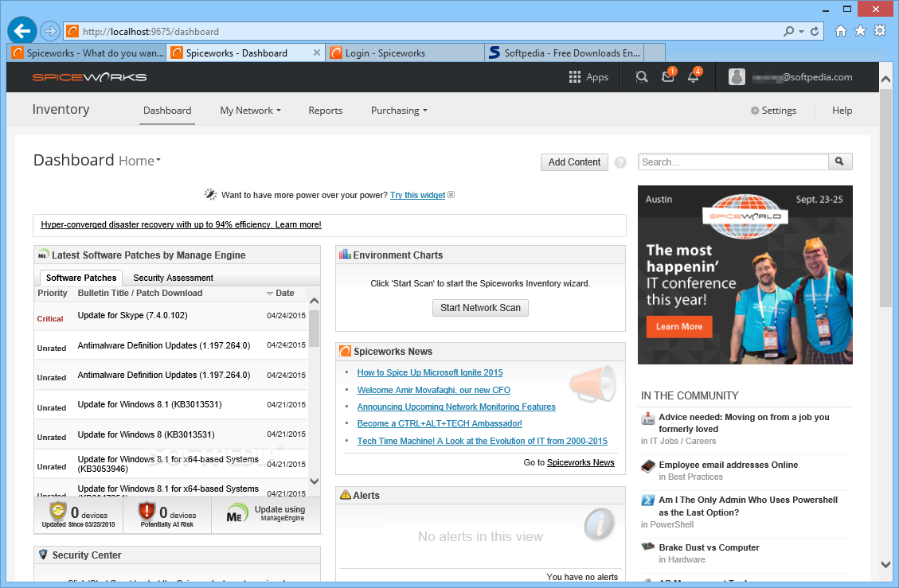Open the notifications bell icon
The height and width of the screenshot is (588, 899).
tap(694, 76)
